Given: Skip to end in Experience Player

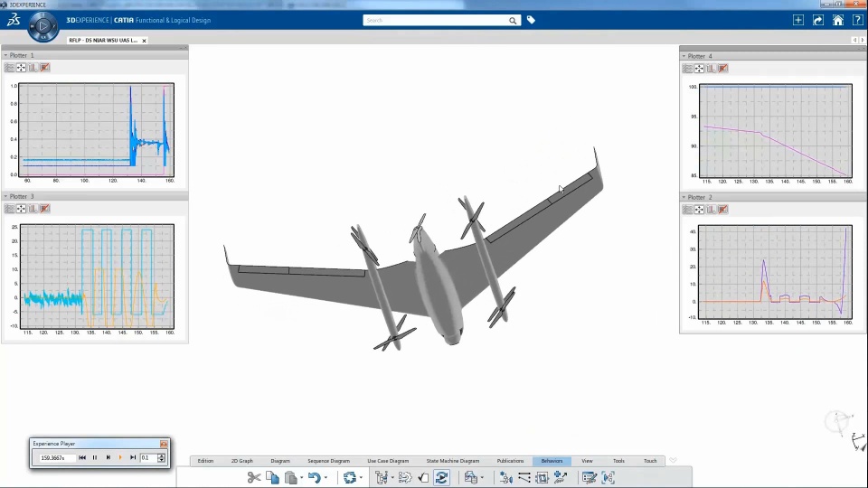Looking at the screenshot, I should (133, 457).
